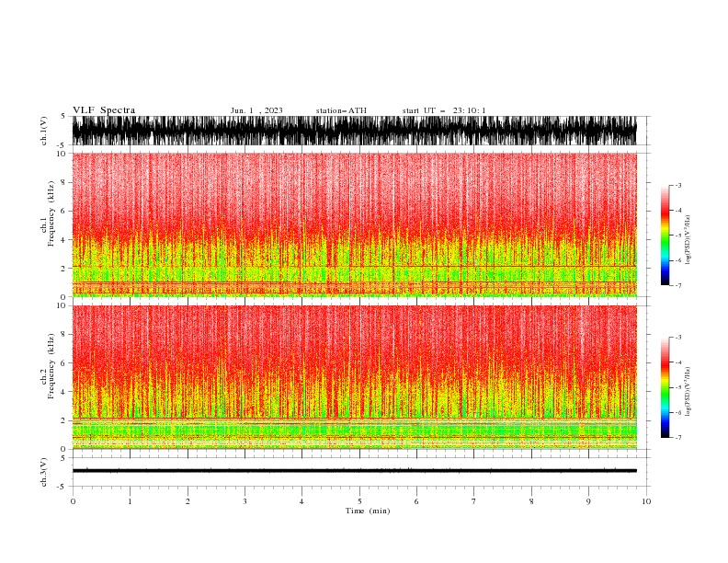
Task: Click the -7 value on ch.1 colorbar
Action: coord(677,285)
